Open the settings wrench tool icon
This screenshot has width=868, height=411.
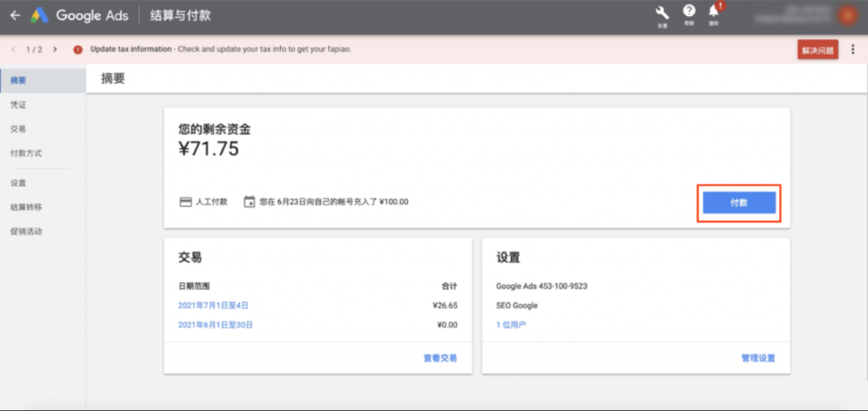[663, 13]
